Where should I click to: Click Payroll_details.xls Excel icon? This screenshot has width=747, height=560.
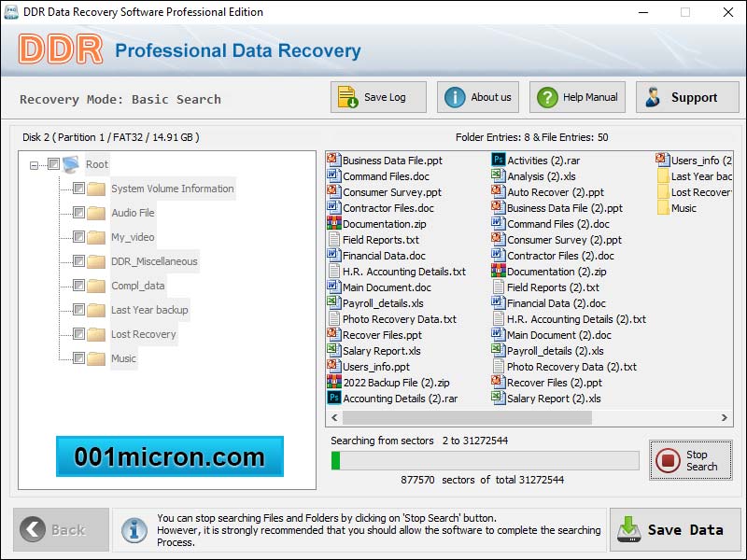pyautogui.click(x=334, y=302)
